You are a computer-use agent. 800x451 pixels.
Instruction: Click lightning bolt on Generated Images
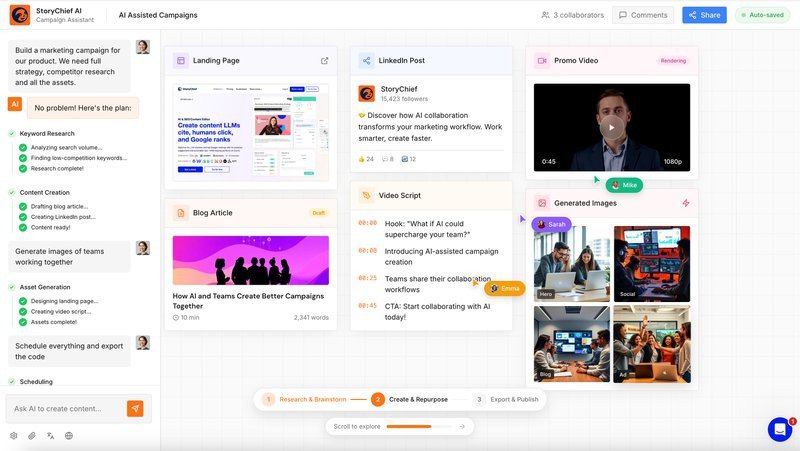pyautogui.click(x=686, y=203)
